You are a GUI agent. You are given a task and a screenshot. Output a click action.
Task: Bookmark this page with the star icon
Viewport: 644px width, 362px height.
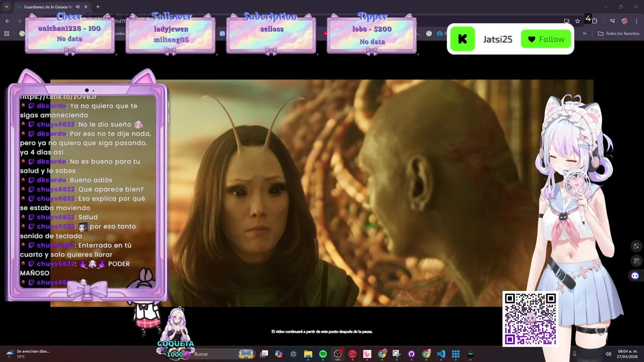[578, 21]
